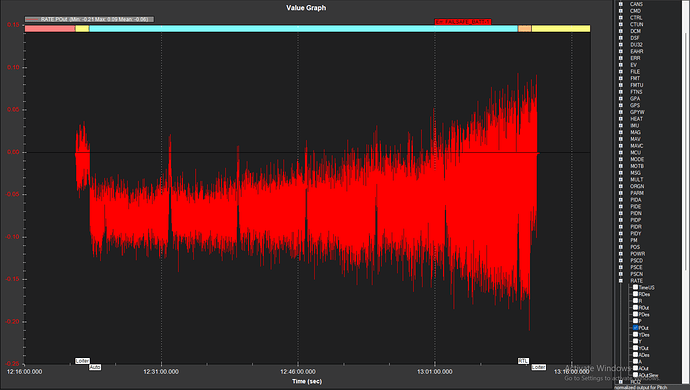Select the FILE item in the tree
This screenshot has height=390, width=690.
click(635, 71)
